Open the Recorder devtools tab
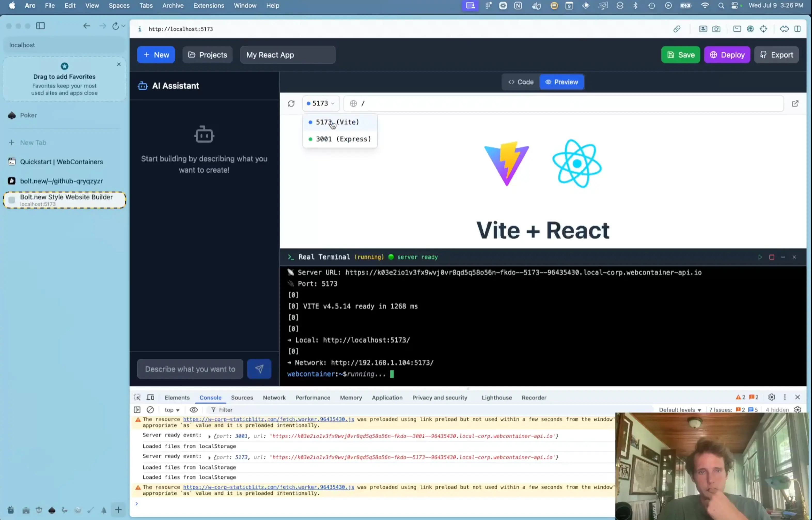Image resolution: width=812 pixels, height=520 pixels. click(x=534, y=398)
